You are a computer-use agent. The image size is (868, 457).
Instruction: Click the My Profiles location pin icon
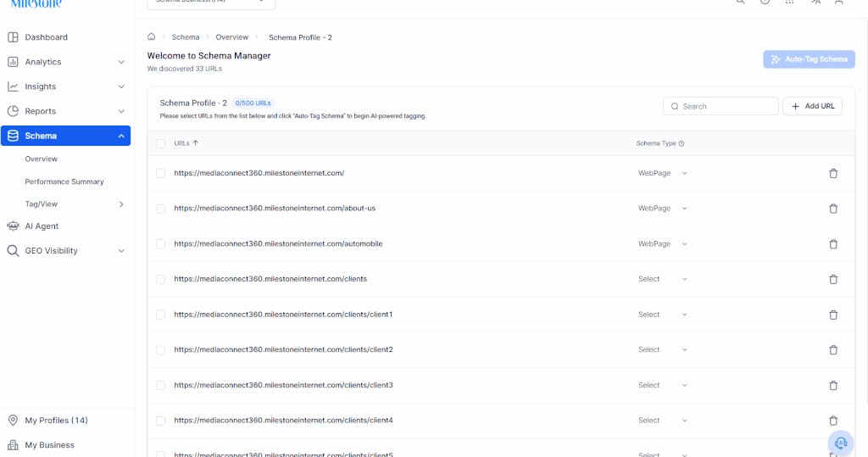[x=13, y=420]
